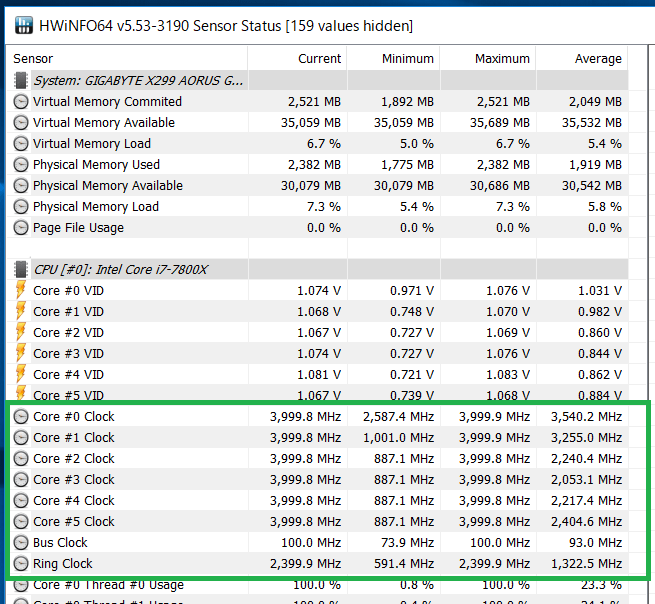Click the CPU [#0] Intel Core chip icon
The image size is (655, 604).
click(x=21, y=269)
